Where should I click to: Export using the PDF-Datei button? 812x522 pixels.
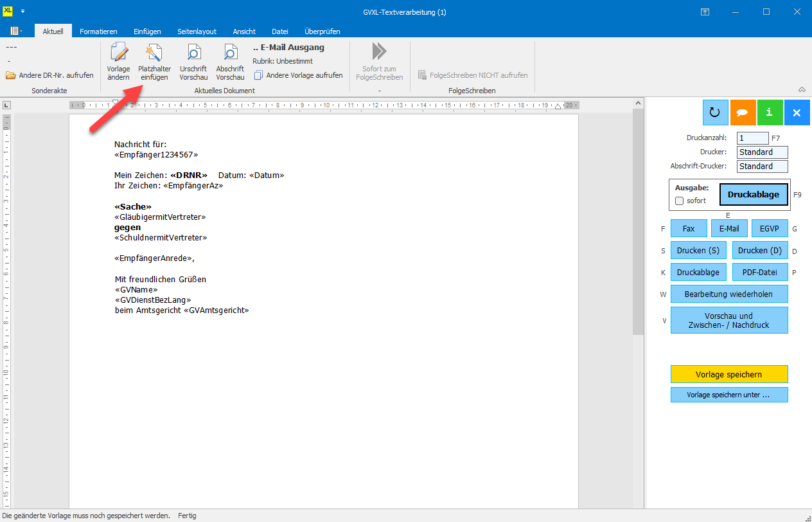click(x=760, y=272)
